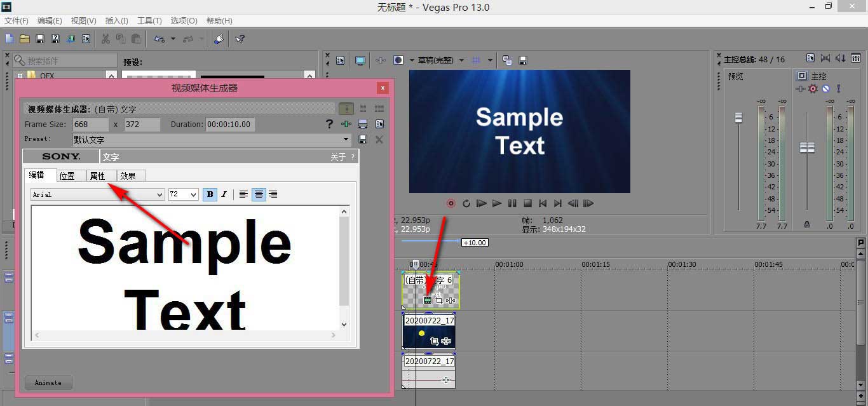868x406 pixels.
Task: Click the Frame Size height field 372
Action: [x=142, y=125]
